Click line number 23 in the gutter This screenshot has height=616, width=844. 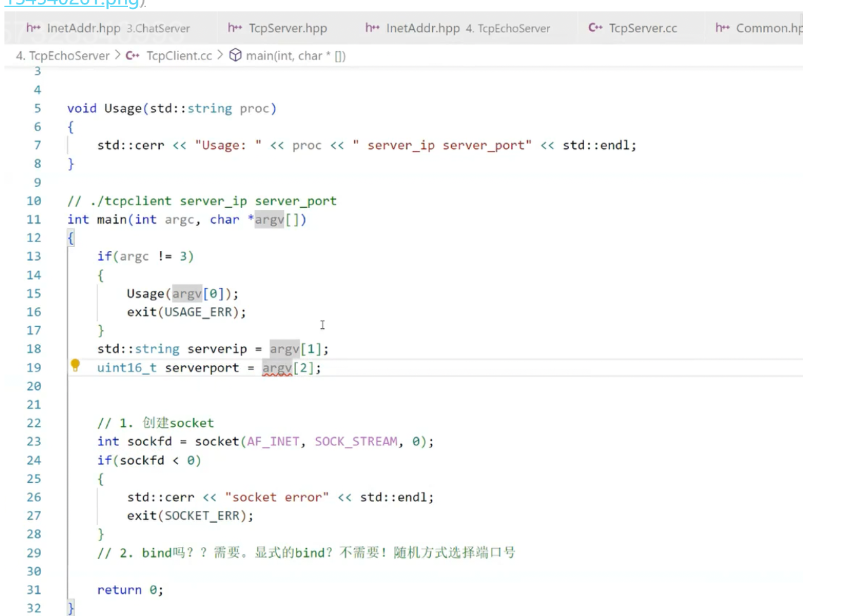pos(34,442)
